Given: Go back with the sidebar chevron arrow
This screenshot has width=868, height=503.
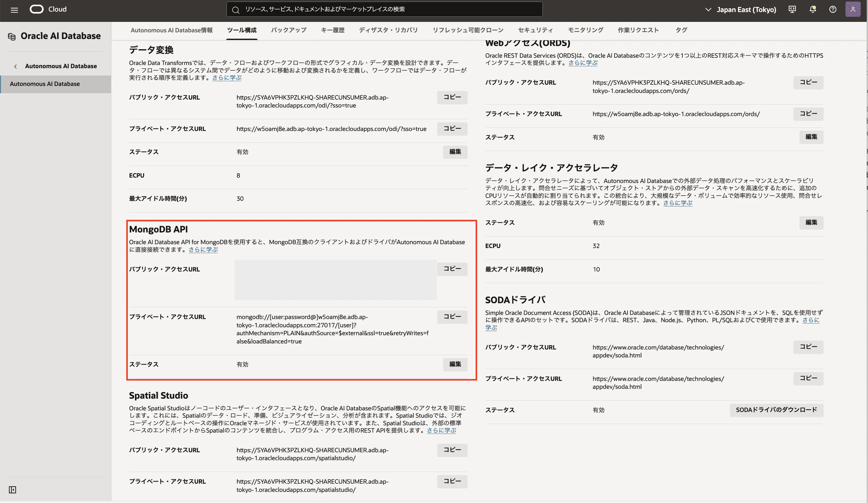Looking at the screenshot, I should [16, 66].
